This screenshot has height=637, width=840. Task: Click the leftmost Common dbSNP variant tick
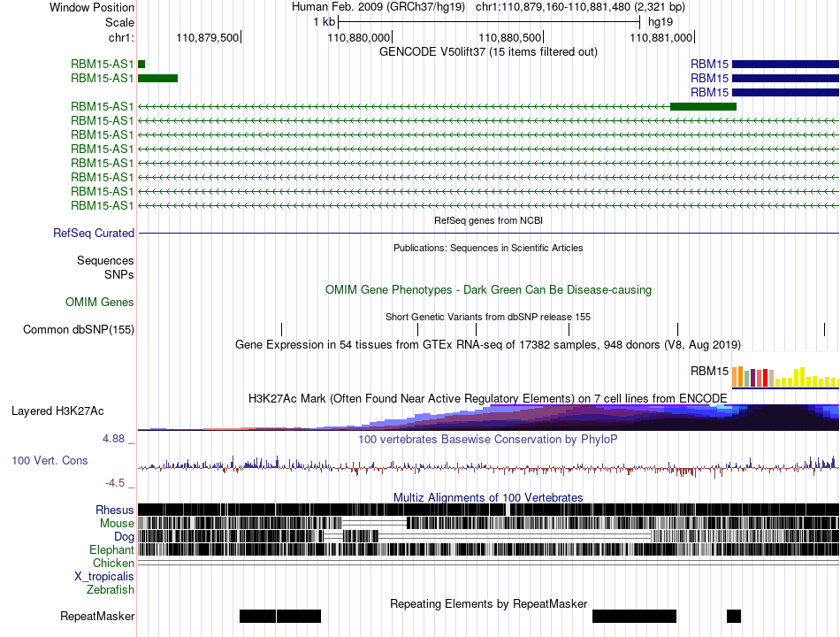[282, 330]
